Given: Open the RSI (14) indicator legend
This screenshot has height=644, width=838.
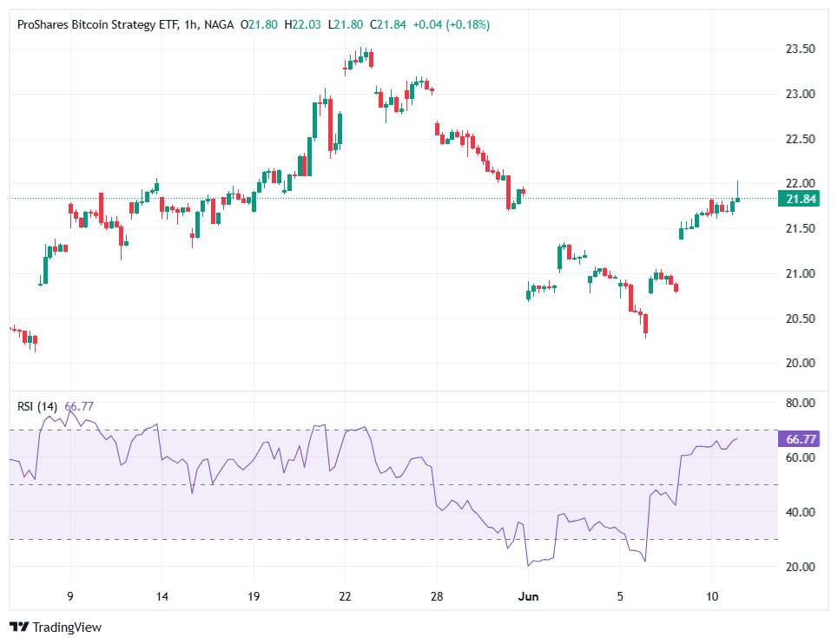Looking at the screenshot, I should click(x=38, y=406).
